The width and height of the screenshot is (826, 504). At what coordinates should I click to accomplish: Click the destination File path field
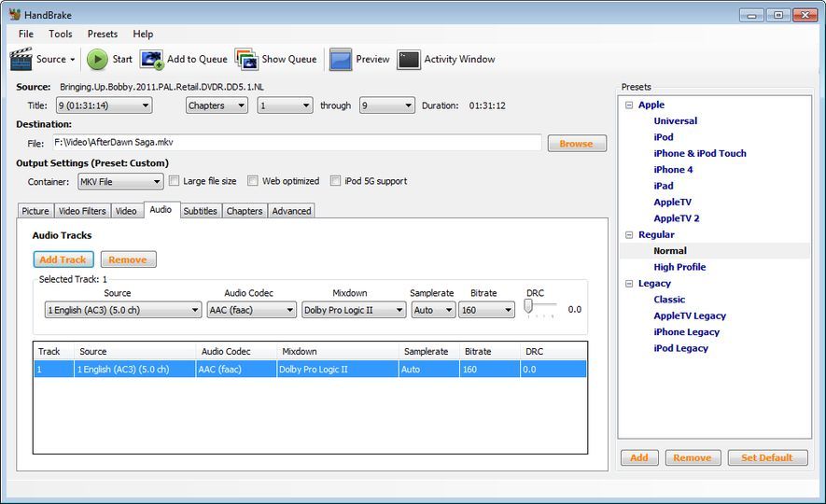pyautogui.click(x=297, y=142)
